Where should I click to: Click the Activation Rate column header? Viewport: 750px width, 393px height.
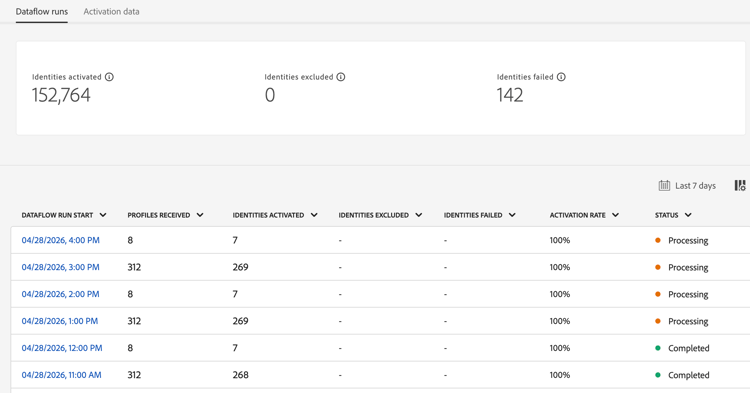click(x=577, y=215)
